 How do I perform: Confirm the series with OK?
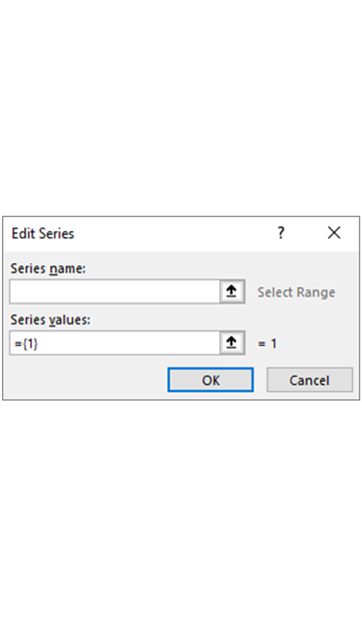211,380
